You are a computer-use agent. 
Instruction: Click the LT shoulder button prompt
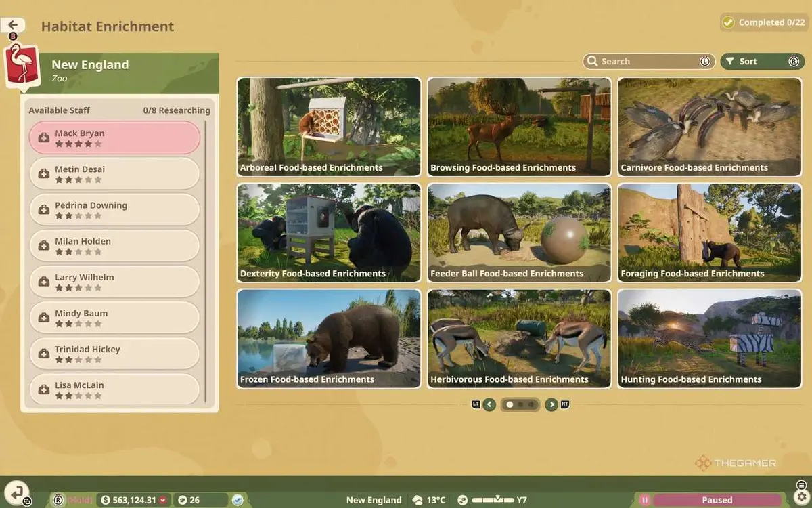476,404
